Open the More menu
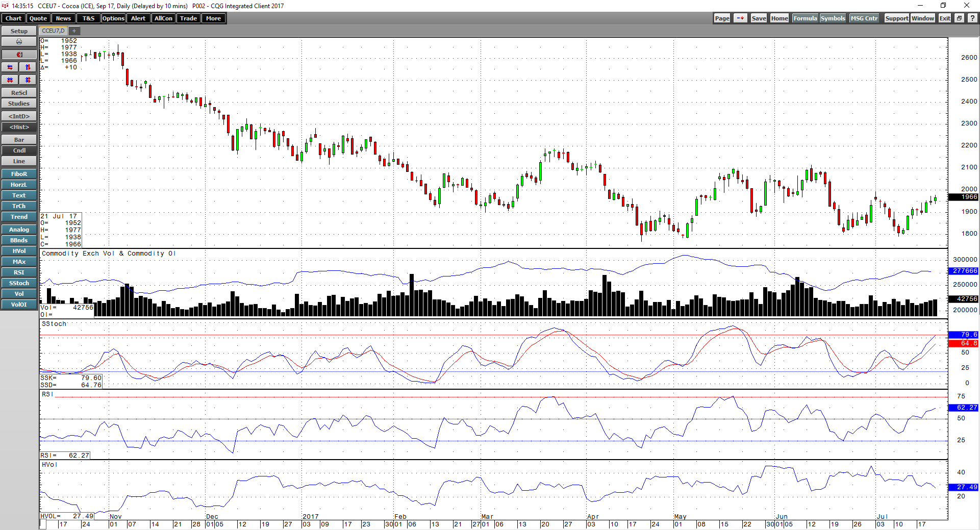 tap(213, 18)
